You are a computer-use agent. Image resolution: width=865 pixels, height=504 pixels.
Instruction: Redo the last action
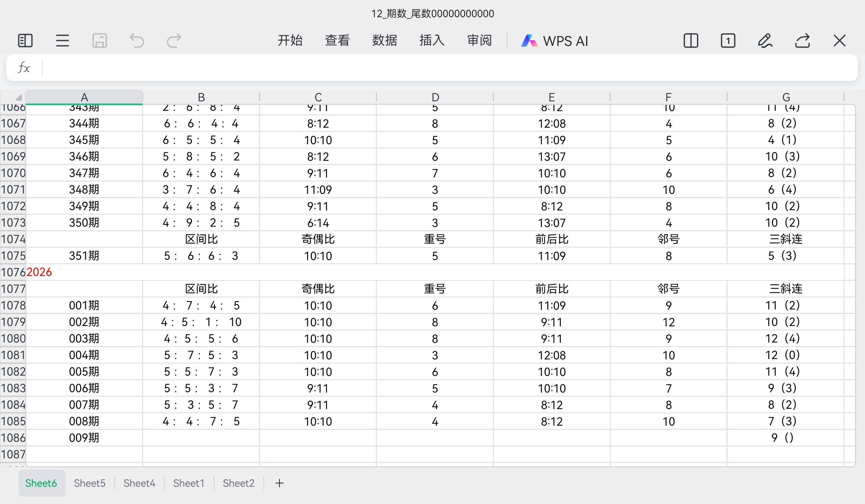[173, 41]
